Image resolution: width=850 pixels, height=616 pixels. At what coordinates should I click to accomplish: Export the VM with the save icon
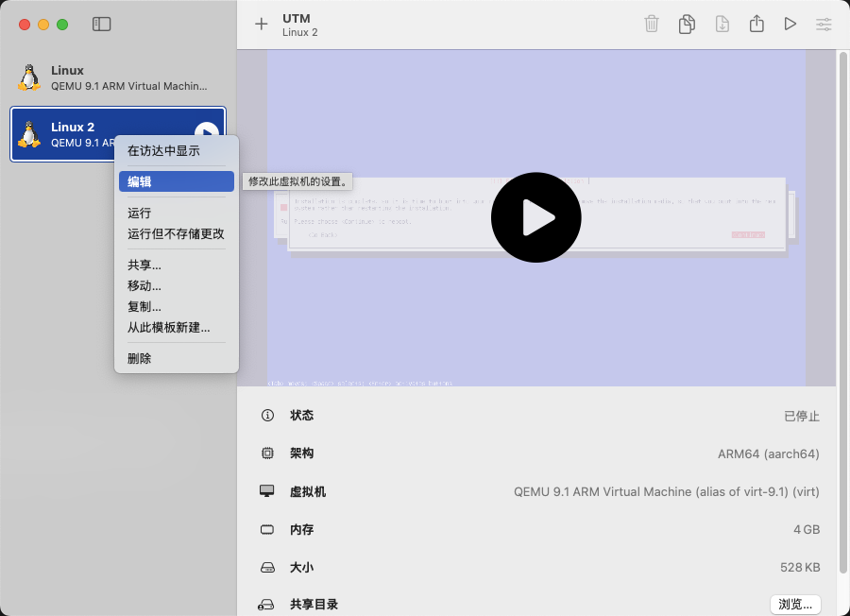722,24
